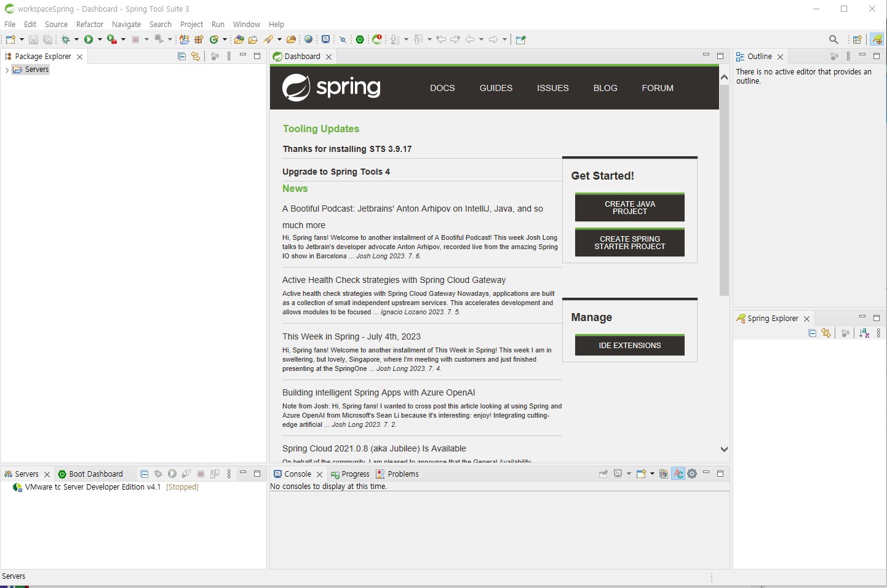Click the green Run button in toolbar

point(89,39)
